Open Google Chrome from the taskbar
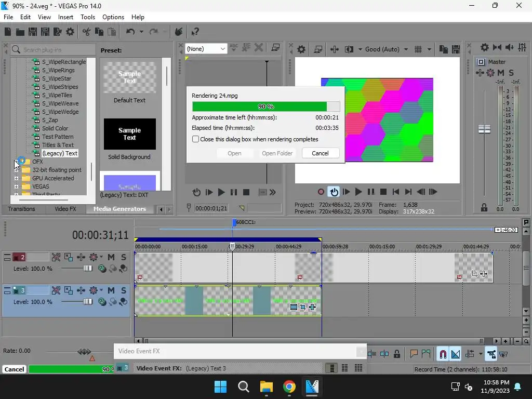Viewport: 532px width, 399px height. (x=289, y=387)
